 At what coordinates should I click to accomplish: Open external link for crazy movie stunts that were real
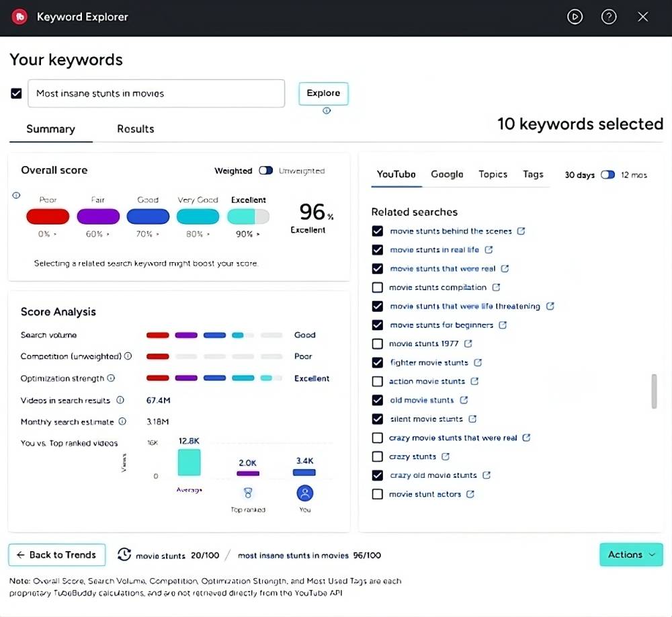(x=526, y=438)
